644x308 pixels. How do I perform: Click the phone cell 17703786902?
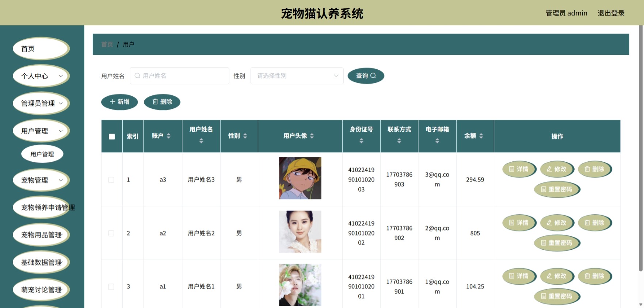(x=399, y=233)
